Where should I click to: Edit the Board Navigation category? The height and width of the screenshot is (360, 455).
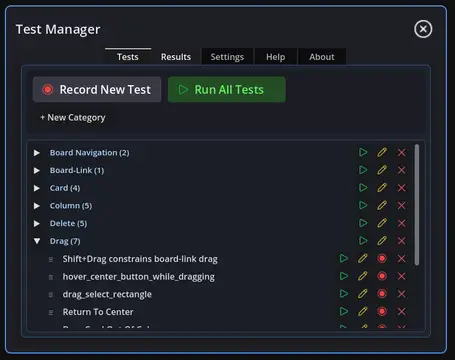click(x=382, y=152)
